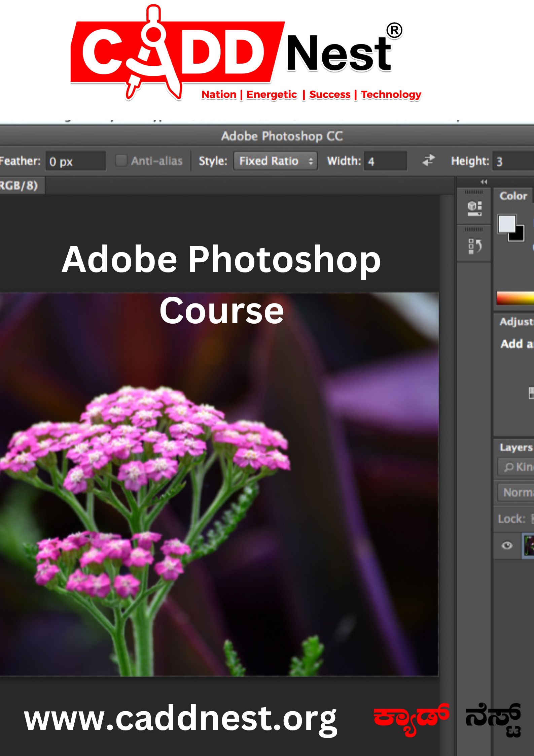The image size is (534, 756).
Task: Open the History panel icon in the dock
Action: click(x=474, y=246)
